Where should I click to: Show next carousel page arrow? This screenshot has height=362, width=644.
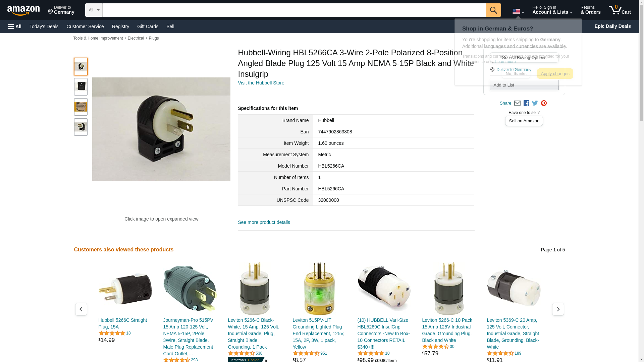coord(558,309)
